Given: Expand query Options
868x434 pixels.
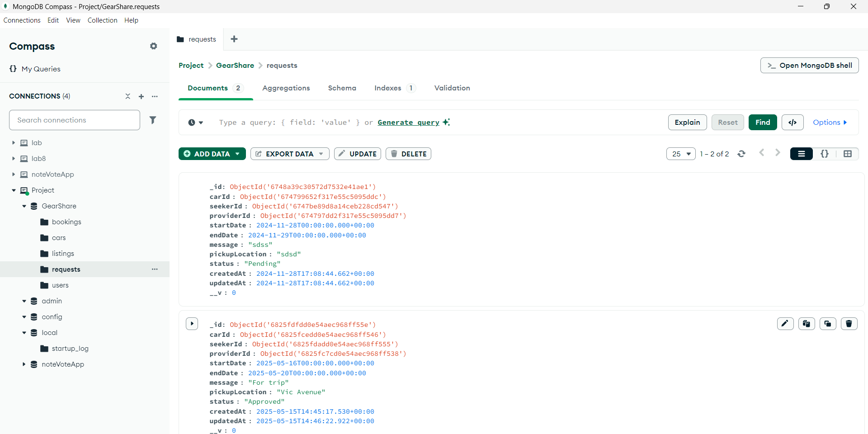Looking at the screenshot, I should coord(830,122).
